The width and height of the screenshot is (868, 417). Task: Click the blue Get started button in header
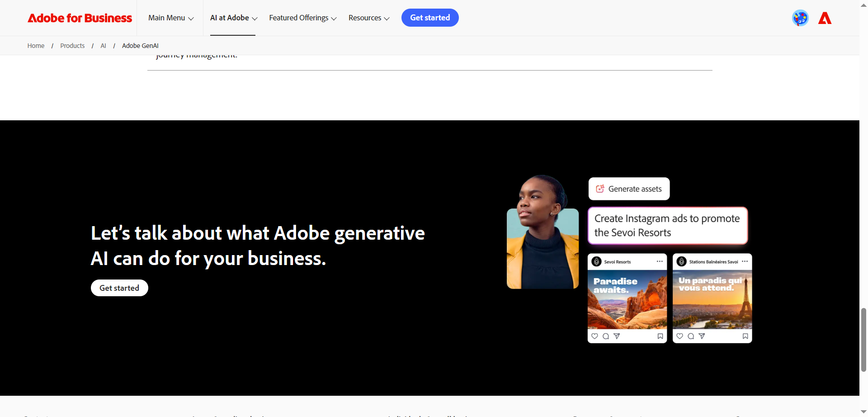(430, 18)
